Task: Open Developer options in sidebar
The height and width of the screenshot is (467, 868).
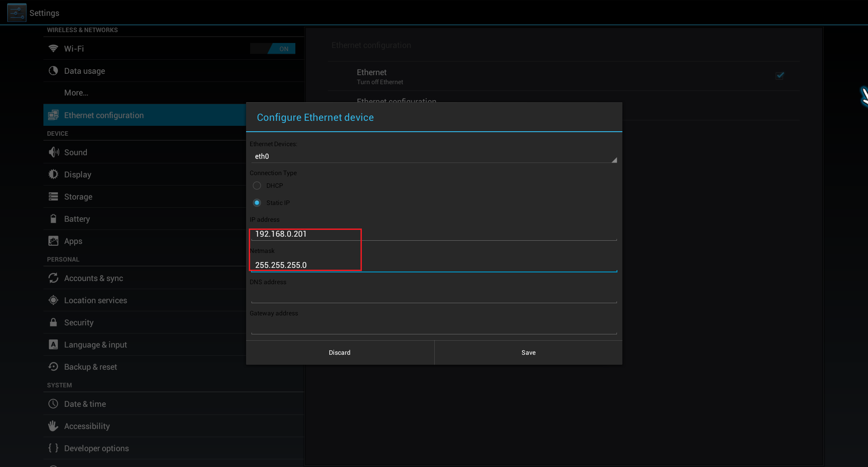Action: 96,448
